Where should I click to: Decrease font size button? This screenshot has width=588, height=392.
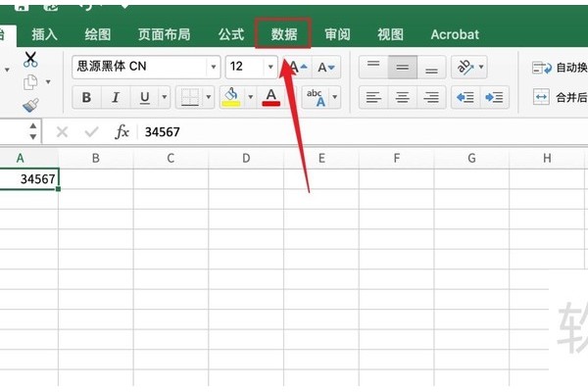[326, 68]
